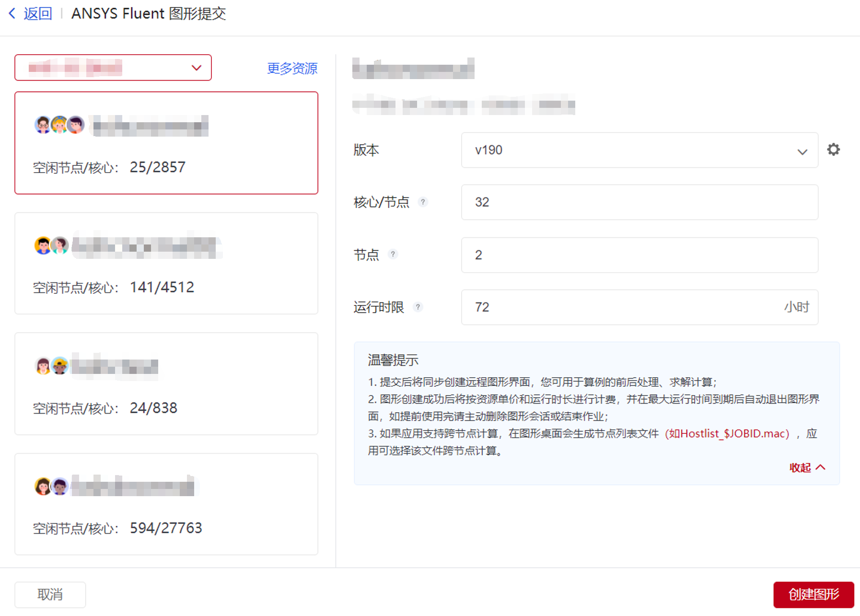Select the queue card with 24/838 idle cores
This screenshot has width=860, height=616.
pyautogui.click(x=166, y=384)
